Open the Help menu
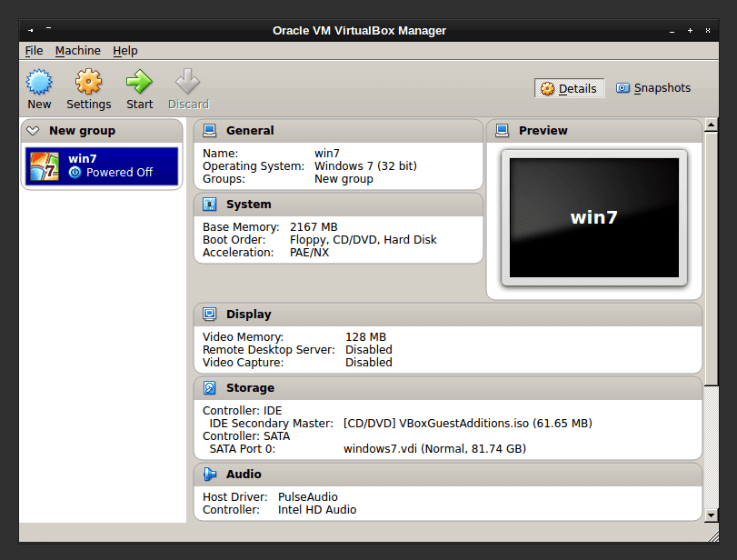Screen dimensions: 737x560 [125, 51]
